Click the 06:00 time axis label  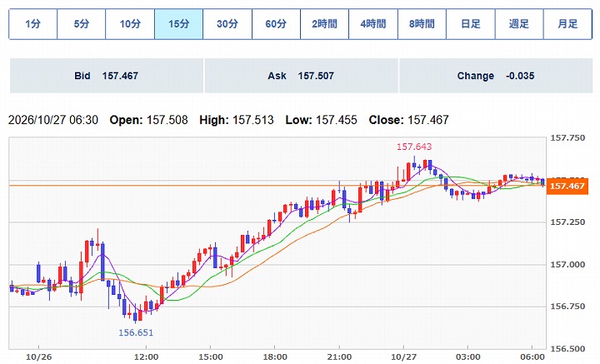click(532, 357)
